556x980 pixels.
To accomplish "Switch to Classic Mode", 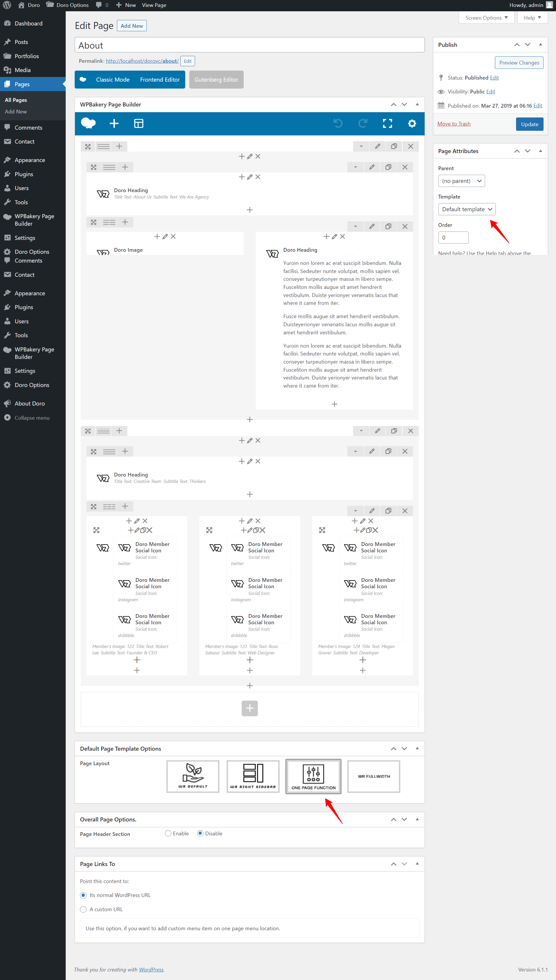I will [113, 80].
